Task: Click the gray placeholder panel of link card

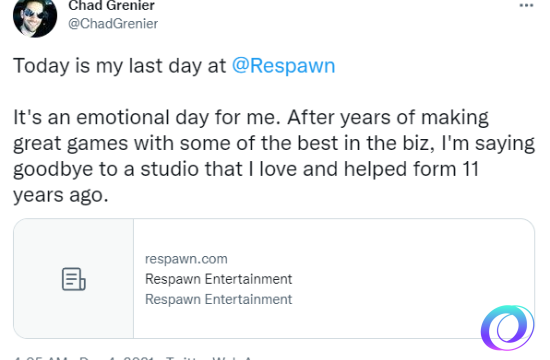Action: [x=74, y=279]
